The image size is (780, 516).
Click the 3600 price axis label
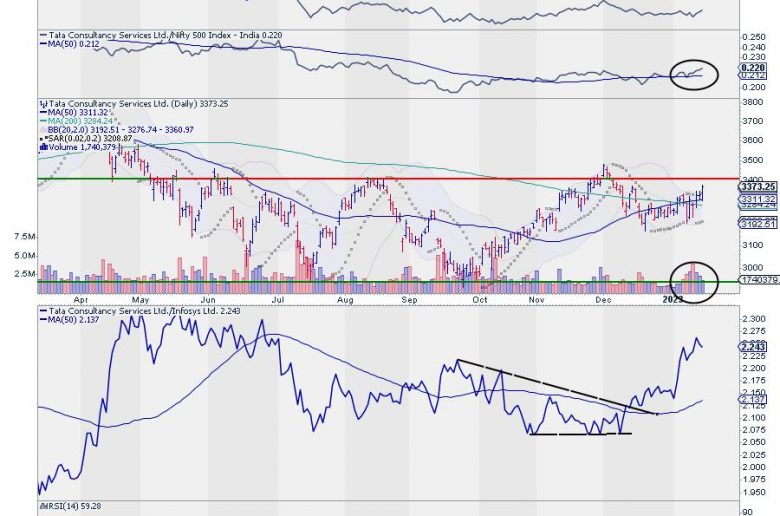(752, 140)
